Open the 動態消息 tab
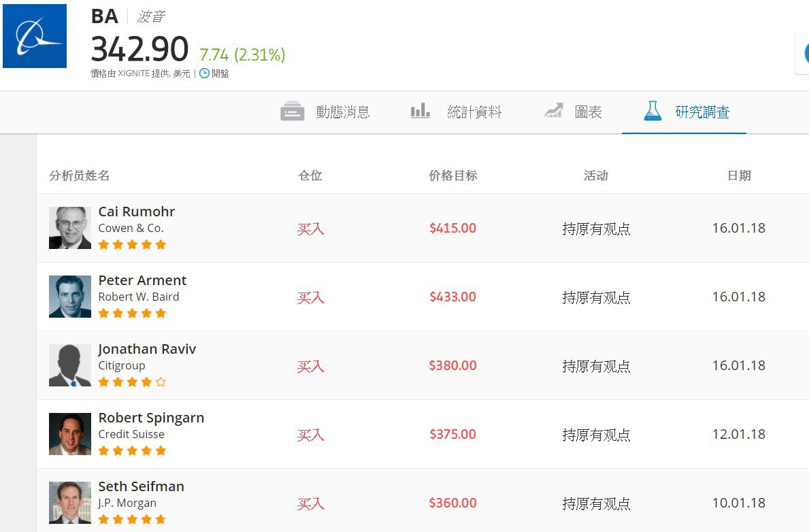The width and height of the screenshot is (809, 532). [342, 112]
